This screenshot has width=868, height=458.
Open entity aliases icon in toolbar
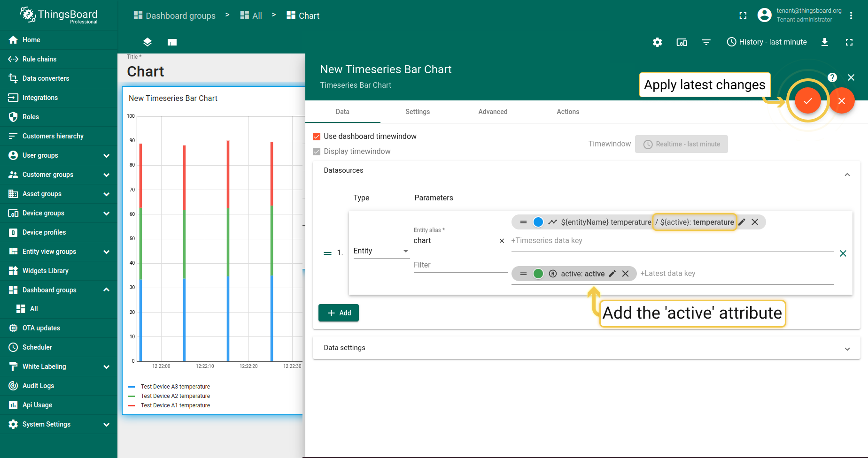682,42
